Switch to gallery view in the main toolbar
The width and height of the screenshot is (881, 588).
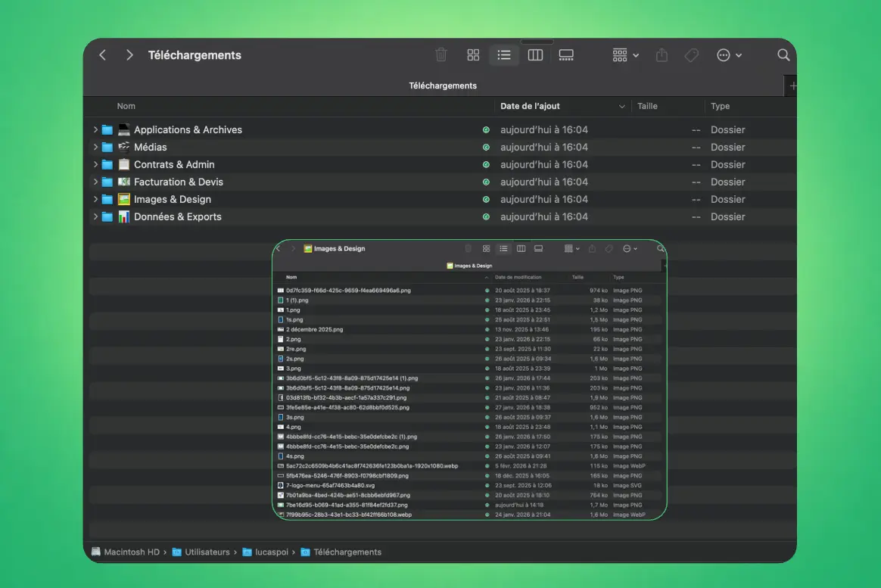pyautogui.click(x=566, y=55)
